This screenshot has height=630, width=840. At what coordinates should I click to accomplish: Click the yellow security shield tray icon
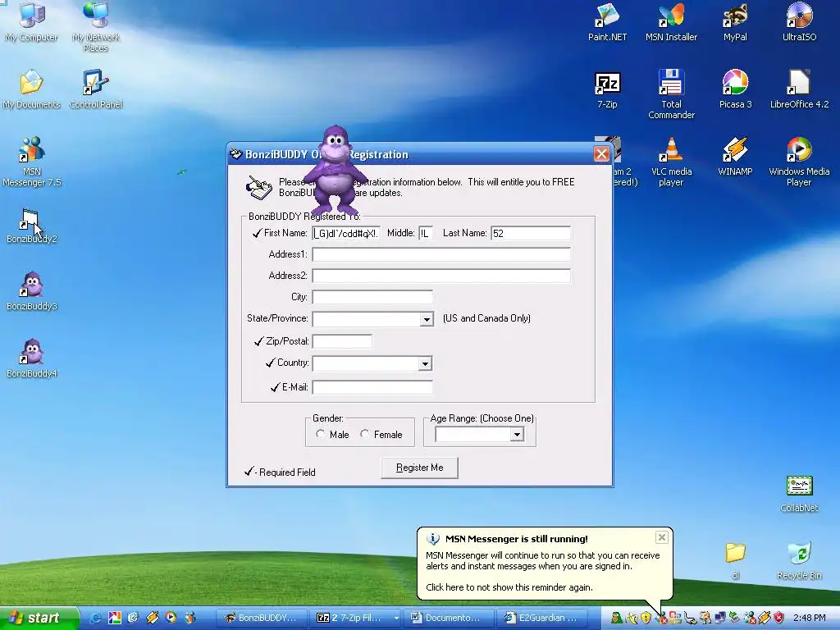(x=646, y=618)
